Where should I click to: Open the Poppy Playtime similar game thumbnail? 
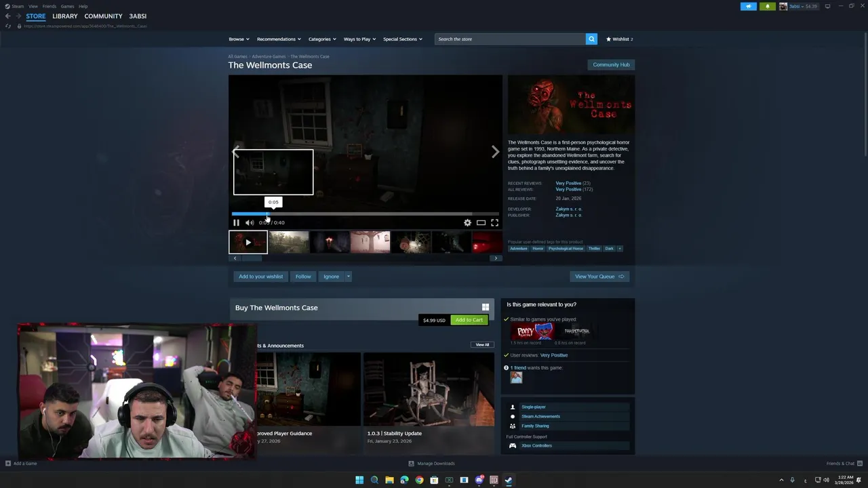point(532,331)
